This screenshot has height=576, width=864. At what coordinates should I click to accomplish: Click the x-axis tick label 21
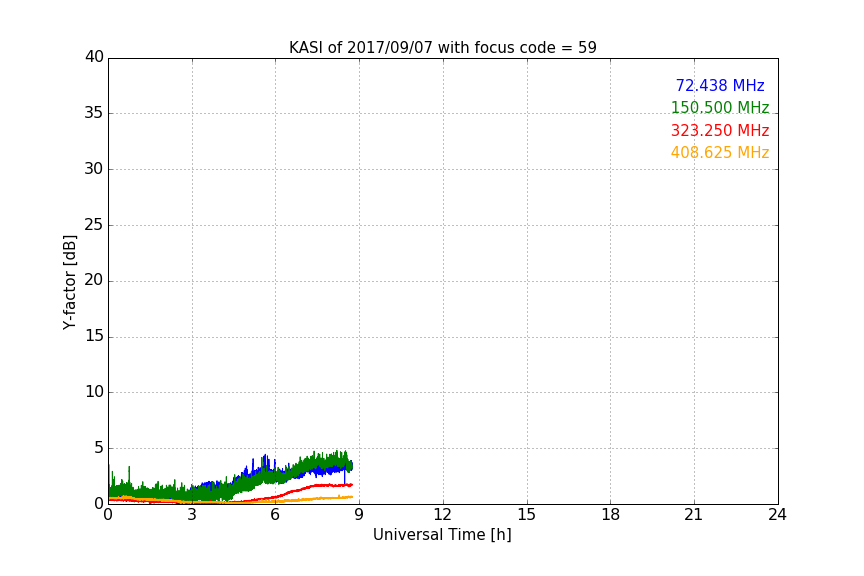click(x=694, y=515)
